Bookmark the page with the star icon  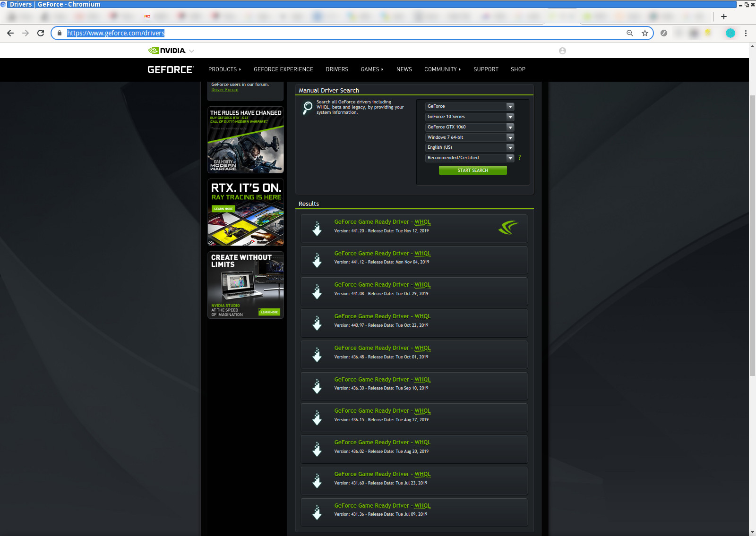[644, 33]
